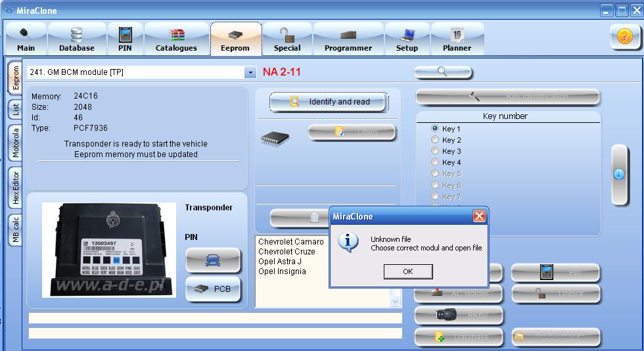Click the vehicle list scroll-down arrow
644x351 pixels.
(395, 302)
